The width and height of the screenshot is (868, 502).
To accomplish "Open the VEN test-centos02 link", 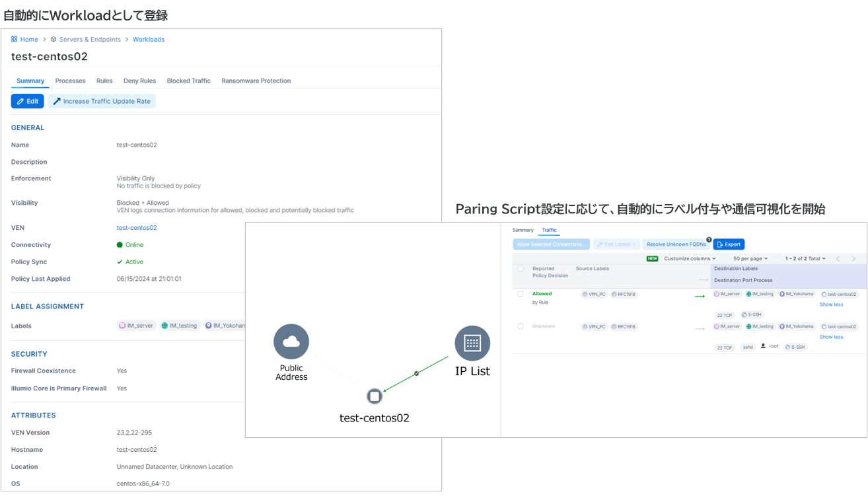I will [137, 228].
